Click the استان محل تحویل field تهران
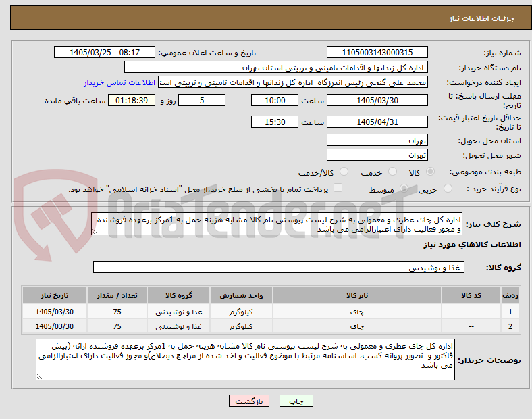532x419 pixels. point(377,140)
